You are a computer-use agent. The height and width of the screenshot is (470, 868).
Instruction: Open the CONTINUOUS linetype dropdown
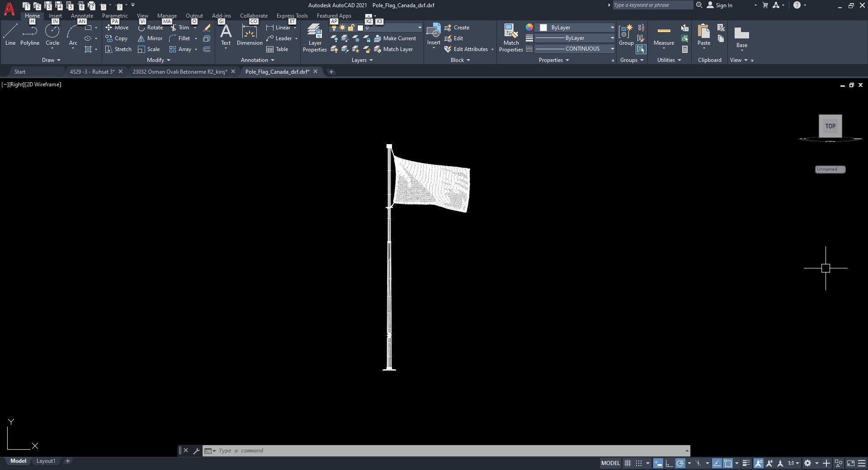[575, 49]
